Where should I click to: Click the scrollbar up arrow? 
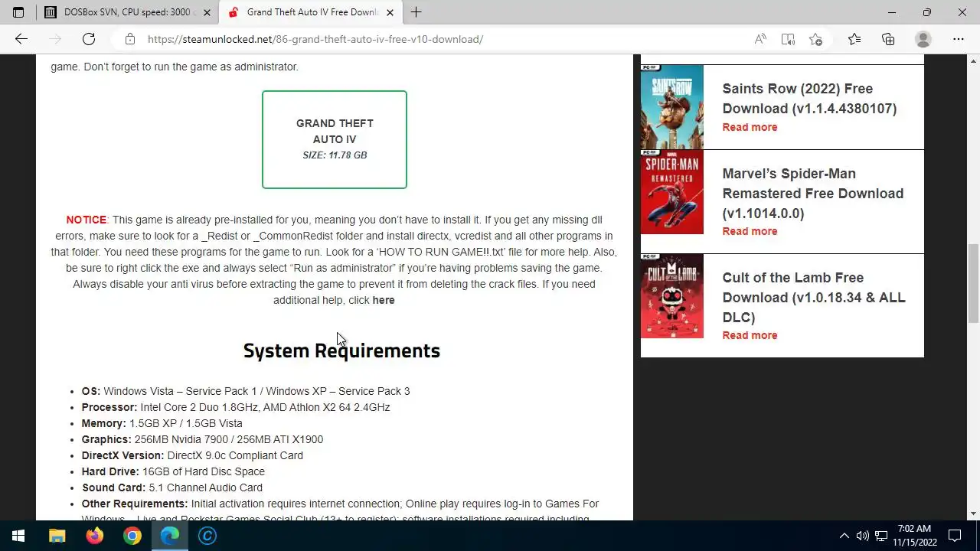973,60
